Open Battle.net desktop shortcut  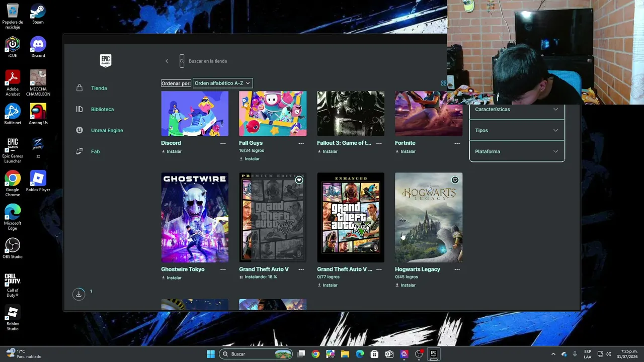point(13,114)
